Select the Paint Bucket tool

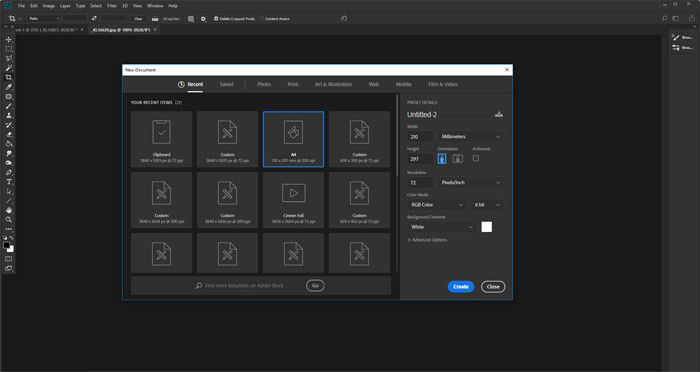pyautogui.click(x=8, y=144)
